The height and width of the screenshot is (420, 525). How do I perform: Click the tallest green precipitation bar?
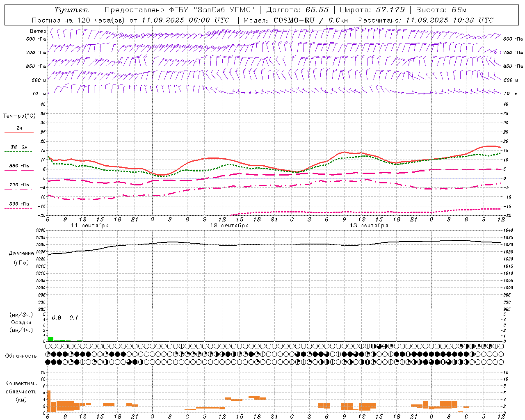[51, 339]
